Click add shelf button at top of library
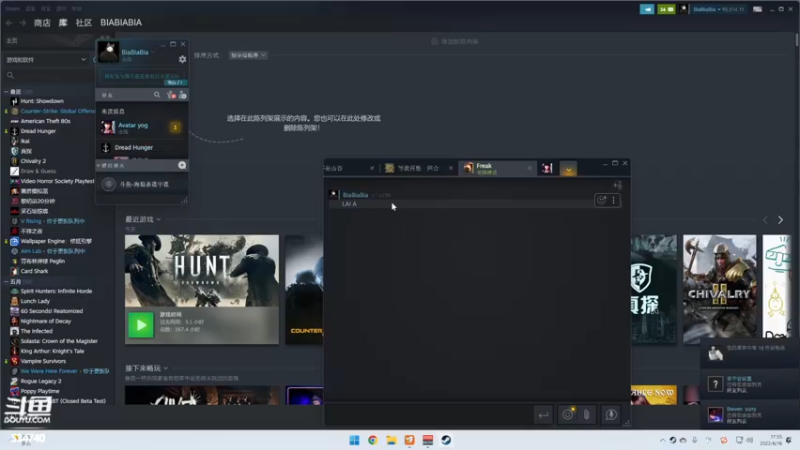Image resolution: width=800 pixels, height=450 pixels. tap(455, 41)
